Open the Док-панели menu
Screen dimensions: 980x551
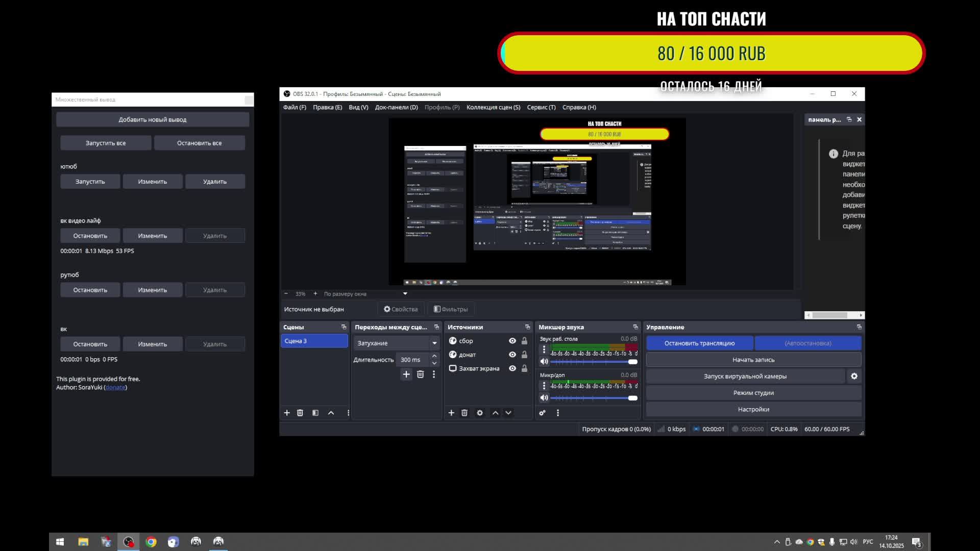396,107
